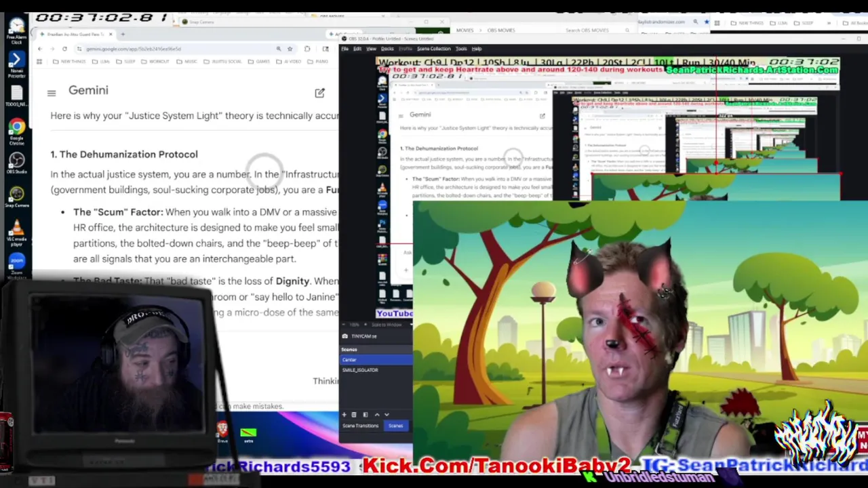Open the AI VIDEO bookmark folder
Image resolution: width=868 pixels, height=488 pixels.
pos(288,61)
